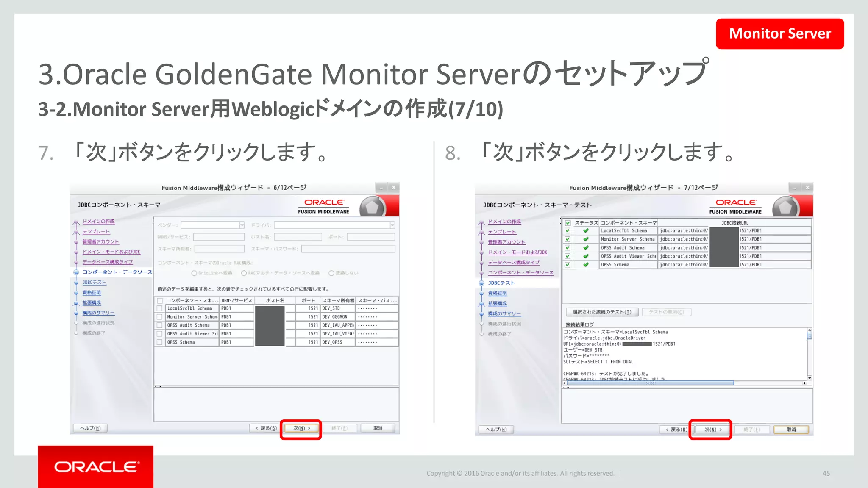Check the OPSS Schema checkbox in left wizard
The width and height of the screenshot is (868, 488).
(x=160, y=342)
